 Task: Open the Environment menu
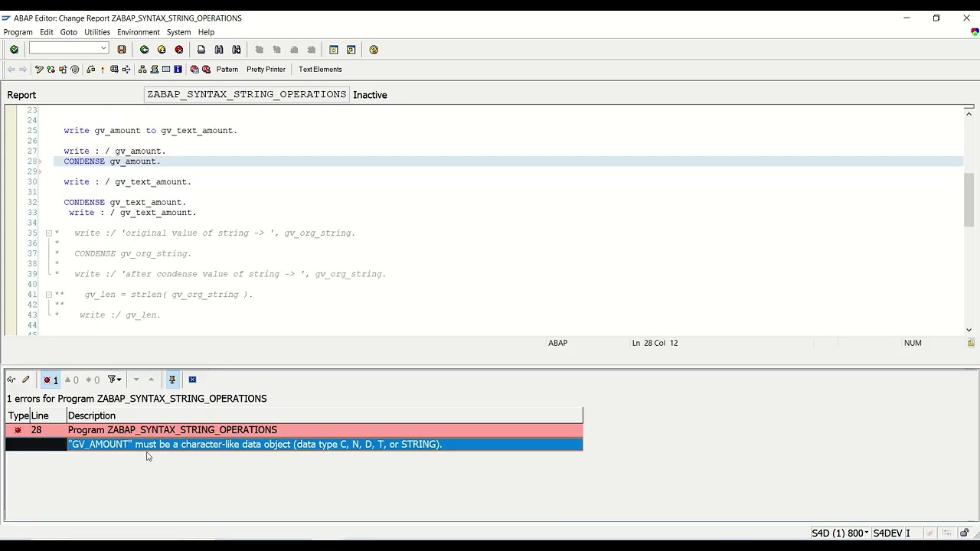[139, 32]
